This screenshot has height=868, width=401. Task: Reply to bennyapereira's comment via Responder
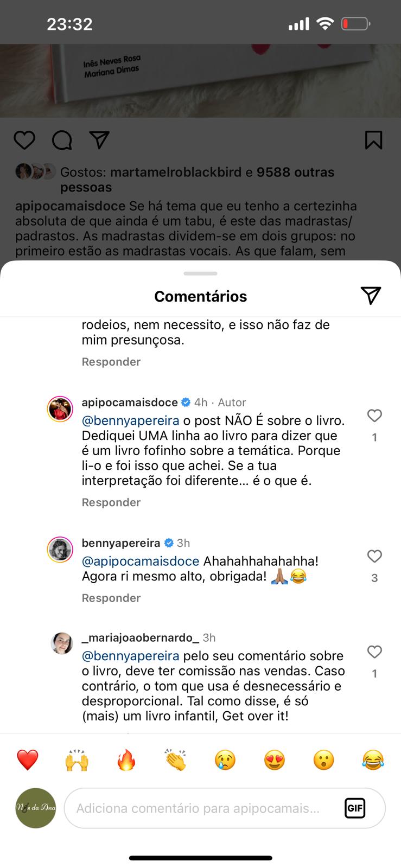pos(111,598)
